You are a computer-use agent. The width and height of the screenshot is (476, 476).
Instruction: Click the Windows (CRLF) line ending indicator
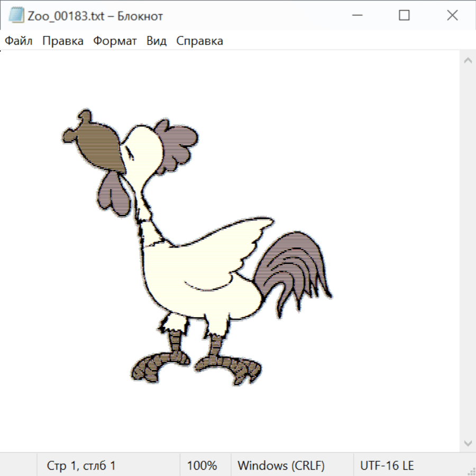click(281, 466)
